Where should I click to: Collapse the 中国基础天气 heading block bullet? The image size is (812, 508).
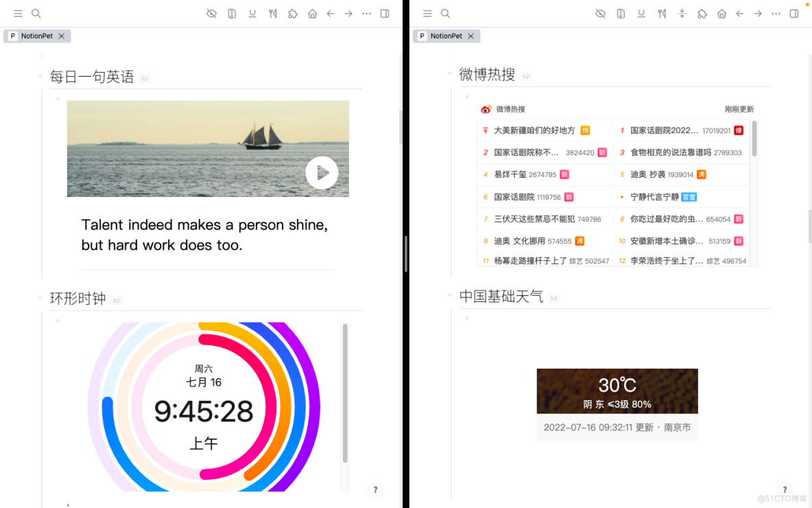tap(451, 296)
